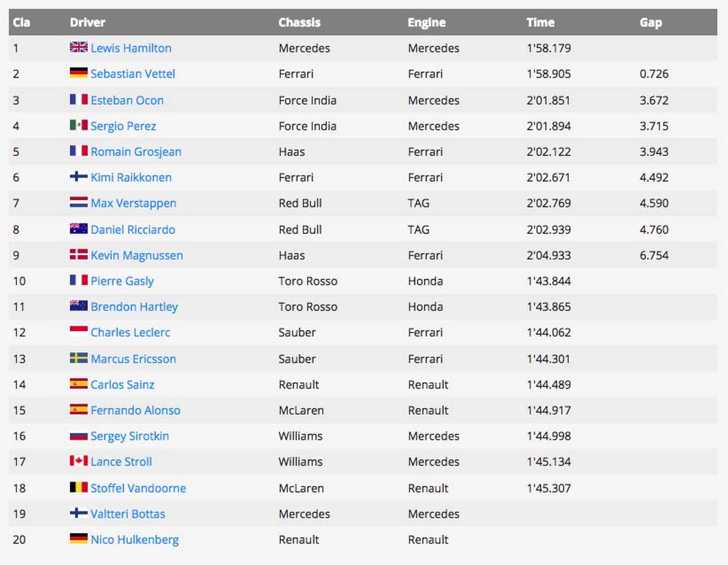Click the Time column header

tap(540, 22)
